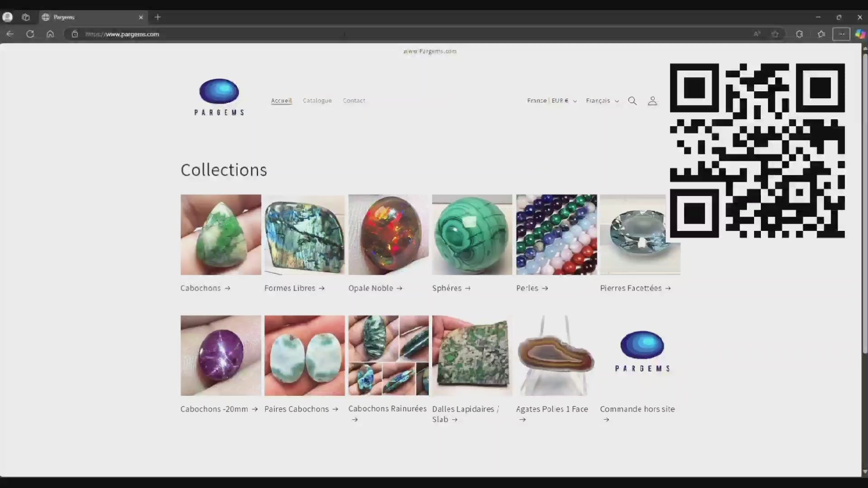The height and width of the screenshot is (488, 868).
Task: Click the Agates Polies agate slice thumbnail
Action: point(557,356)
